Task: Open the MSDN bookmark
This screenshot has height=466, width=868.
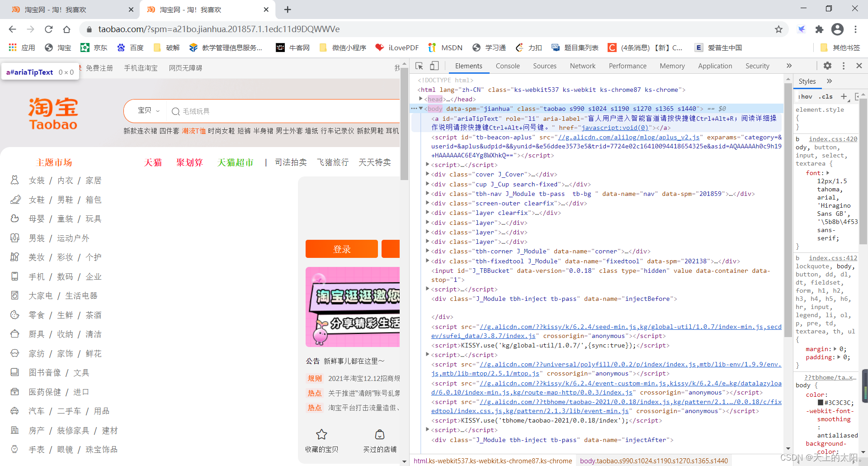Action: point(445,48)
